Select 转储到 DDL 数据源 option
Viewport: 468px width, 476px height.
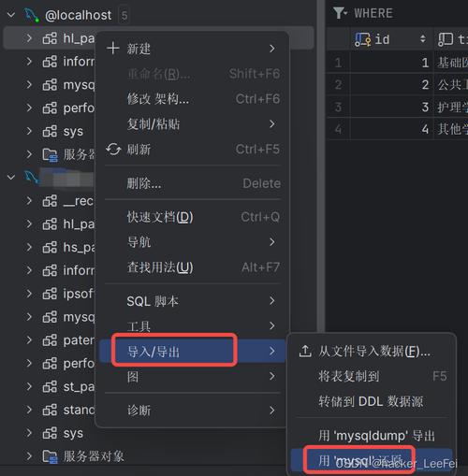coord(371,401)
